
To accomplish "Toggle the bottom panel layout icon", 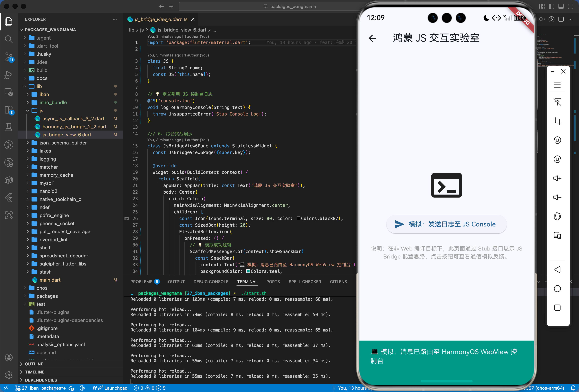I will click(561, 6).
